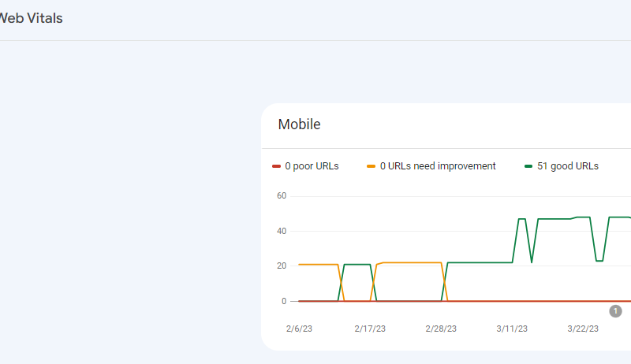
Task: Click the 40 value on y-axis
Action: [x=280, y=231]
